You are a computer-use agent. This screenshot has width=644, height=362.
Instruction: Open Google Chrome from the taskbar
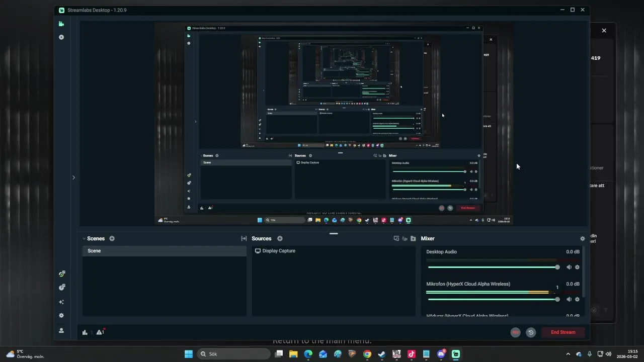367,354
